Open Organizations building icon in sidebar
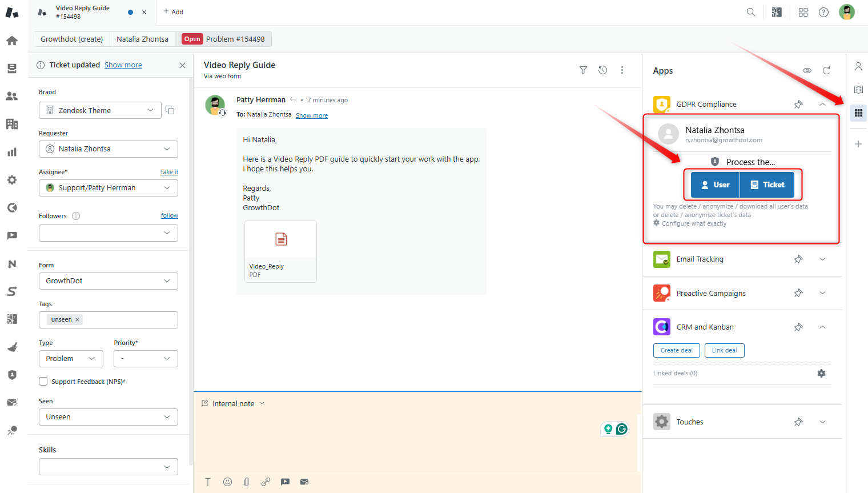 tap(12, 124)
